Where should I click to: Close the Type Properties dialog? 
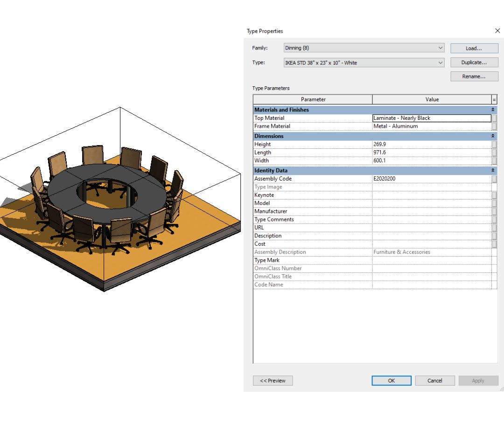[x=497, y=31]
